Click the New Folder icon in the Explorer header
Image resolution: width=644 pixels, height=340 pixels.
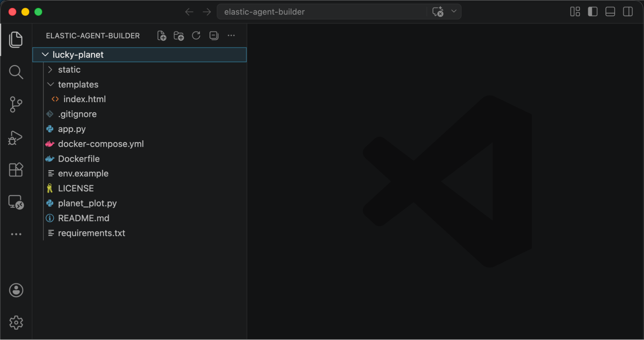(179, 35)
